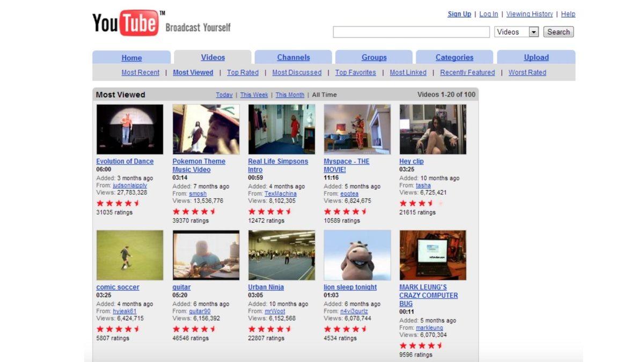The height and width of the screenshot is (362, 644).
Task: Click the YouTube logo
Action: tap(125, 21)
